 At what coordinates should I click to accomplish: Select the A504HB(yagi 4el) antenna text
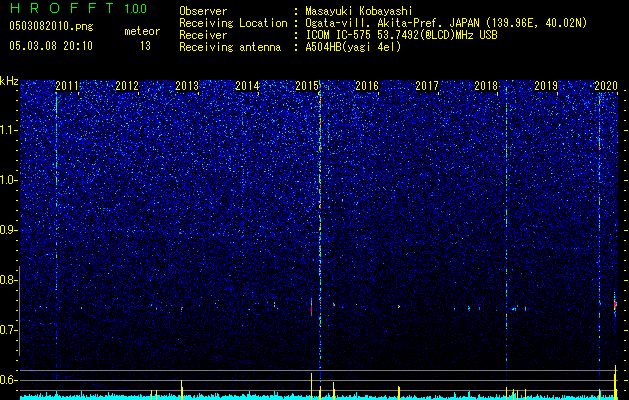(x=353, y=47)
